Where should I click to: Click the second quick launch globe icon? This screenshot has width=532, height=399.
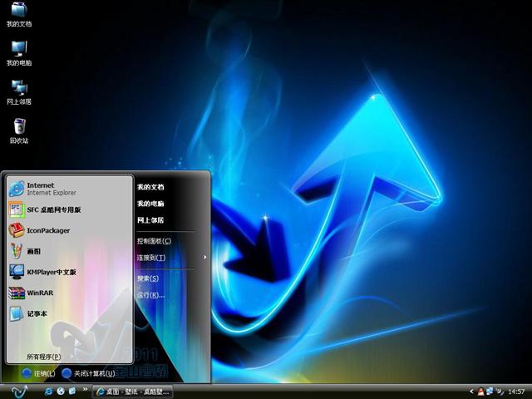[x=61, y=392]
